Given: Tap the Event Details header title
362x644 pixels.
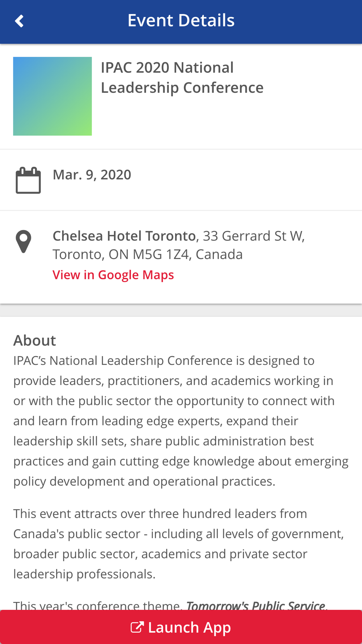Looking at the screenshot, I should pyautogui.click(x=181, y=20).
